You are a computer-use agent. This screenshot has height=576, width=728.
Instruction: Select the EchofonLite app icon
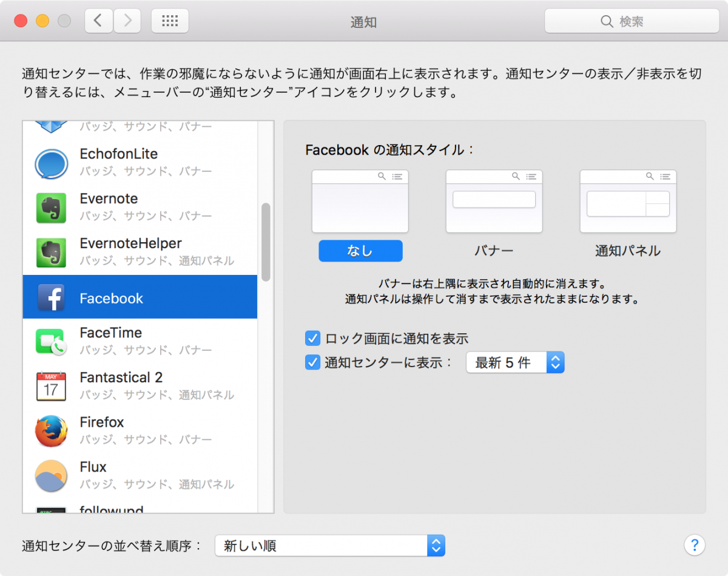51,162
